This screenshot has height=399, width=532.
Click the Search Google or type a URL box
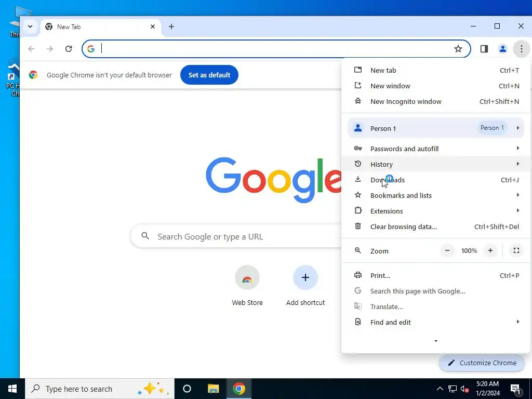(x=236, y=236)
